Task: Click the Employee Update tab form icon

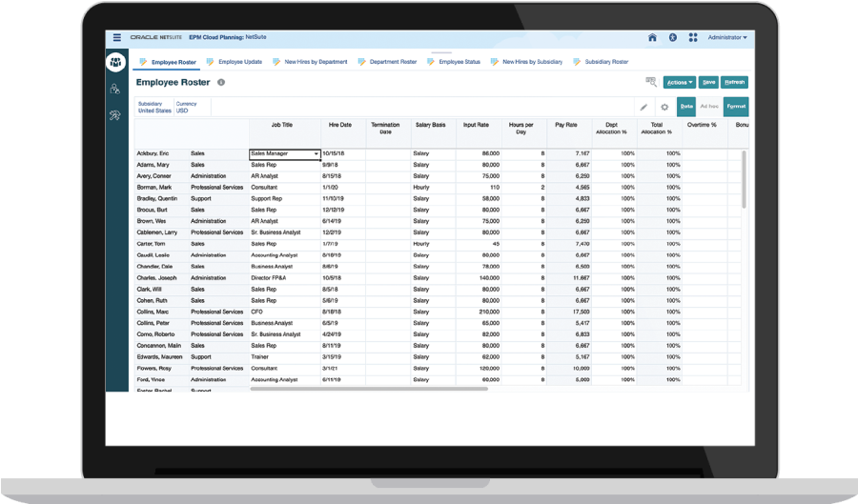Action: click(x=210, y=62)
